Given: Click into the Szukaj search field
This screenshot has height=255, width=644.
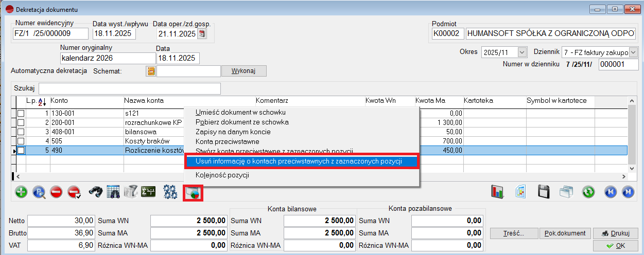Looking at the screenshot, I should pyautogui.click(x=129, y=88).
